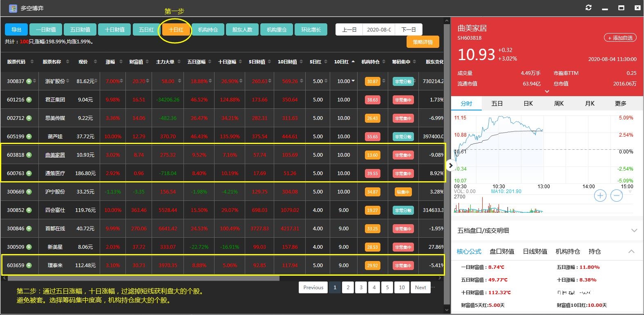The image size is (644, 315).
Task: Select the 机构持仓 filter button in toolbar
Action: (x=208, y=29)
